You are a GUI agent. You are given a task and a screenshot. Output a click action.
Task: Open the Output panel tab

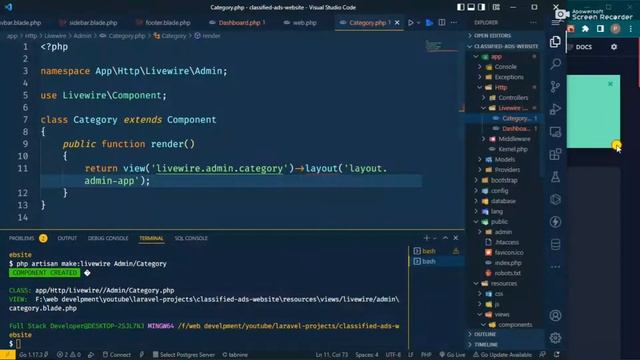click(67, 238)
